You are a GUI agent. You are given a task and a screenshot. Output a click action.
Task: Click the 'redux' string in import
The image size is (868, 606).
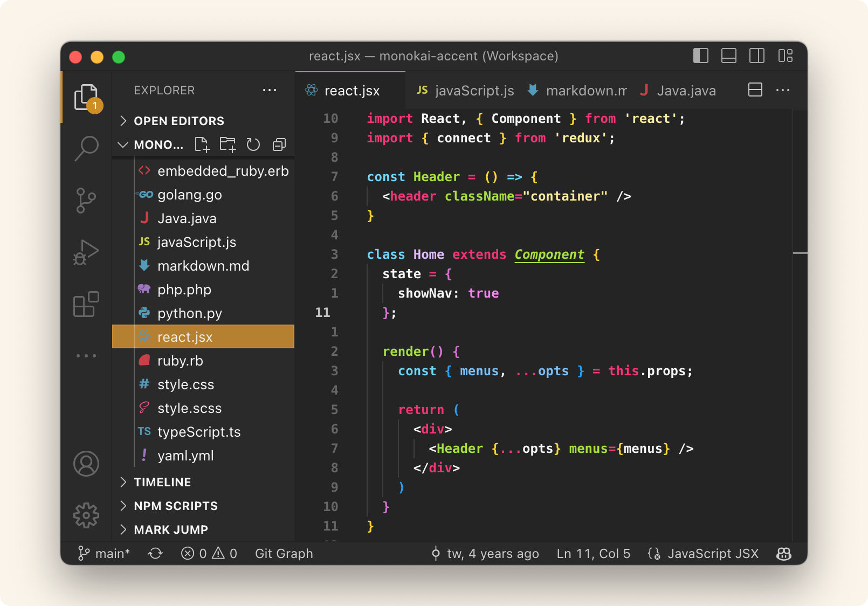coord(581,138)
